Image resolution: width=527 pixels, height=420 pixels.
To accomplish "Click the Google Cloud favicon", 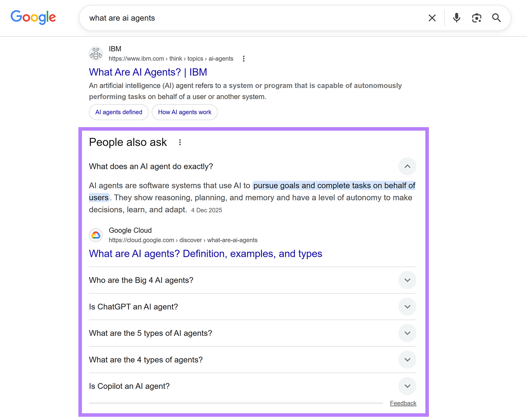I will click(x=96, y=235).
